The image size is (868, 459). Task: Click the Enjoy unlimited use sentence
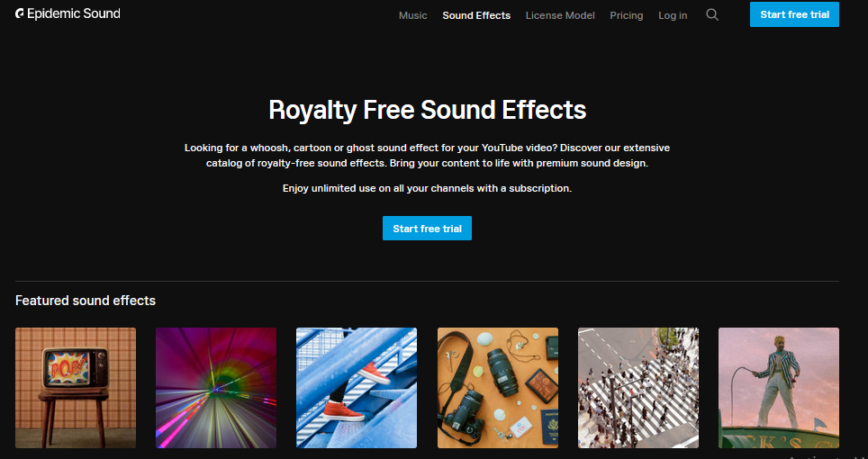point(427,188)
